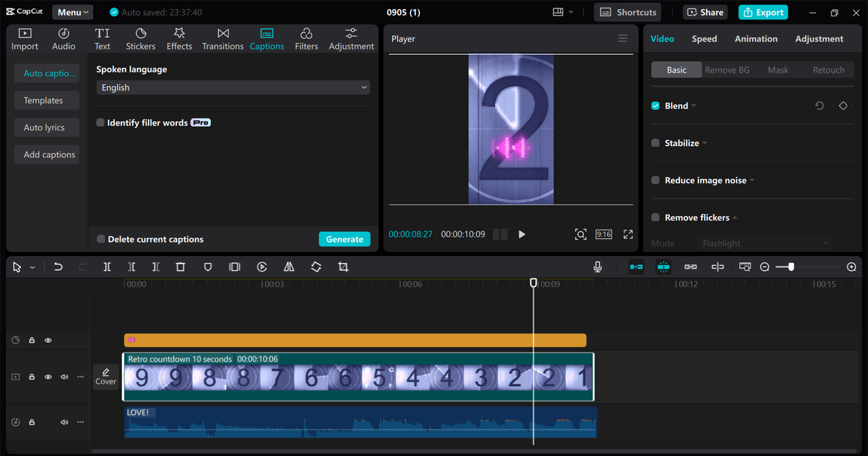Open more options for video track
The height and width of the screenshot is (456, 868).
[x=81, y=377]
